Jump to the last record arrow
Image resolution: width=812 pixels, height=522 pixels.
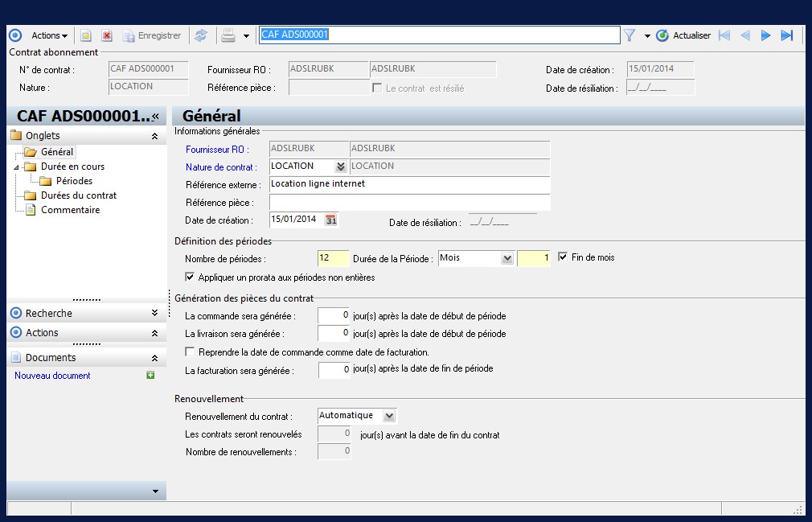787,35
